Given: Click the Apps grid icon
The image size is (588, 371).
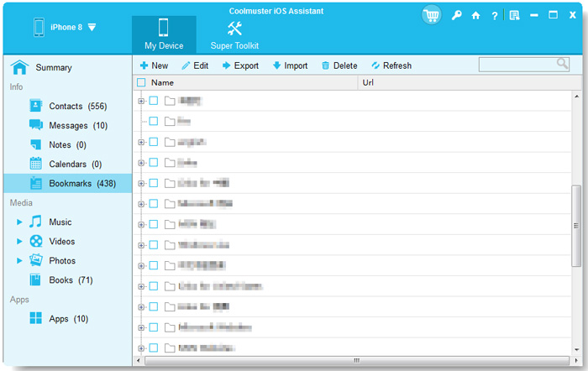Looking at the screenshot, I should pyautogui.click(x=36, y=318).
